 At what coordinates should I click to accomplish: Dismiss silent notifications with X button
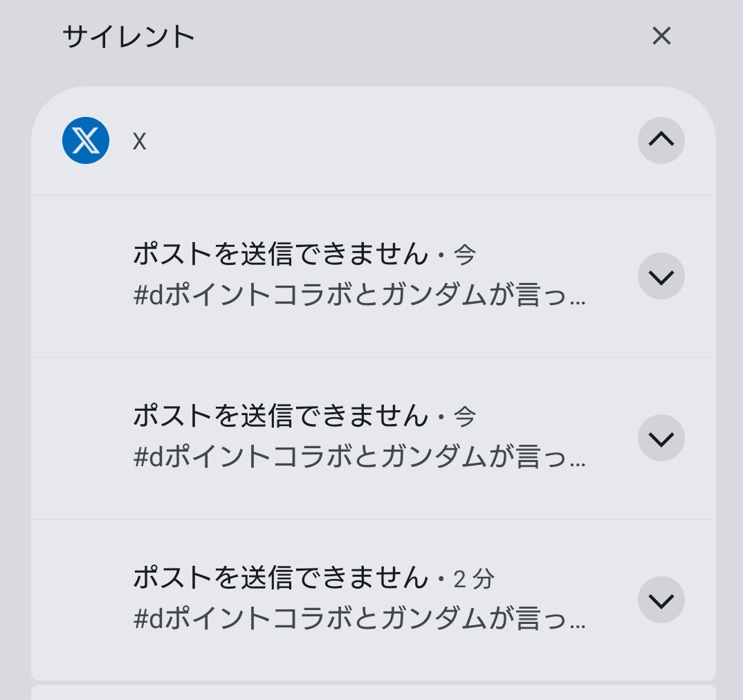tap(661, 36)
